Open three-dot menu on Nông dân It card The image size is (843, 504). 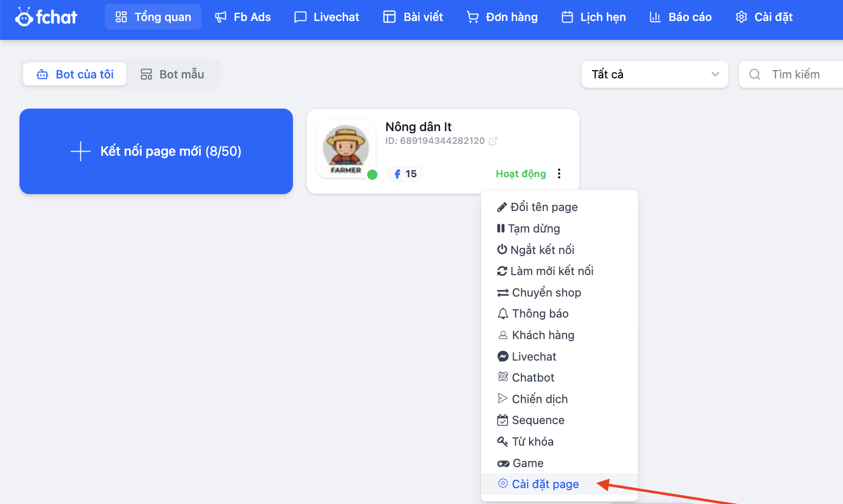click(559, 174)
